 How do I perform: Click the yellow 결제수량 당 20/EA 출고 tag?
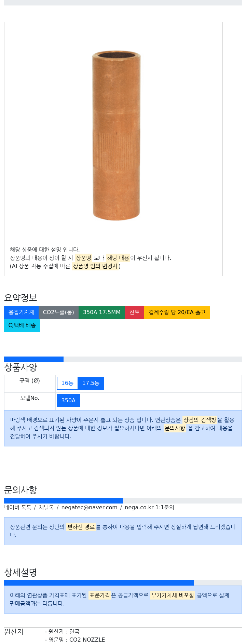(177, 312)
